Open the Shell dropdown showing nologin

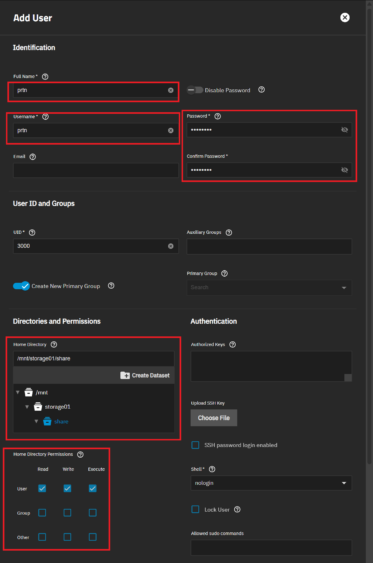click(x=271, y=483)
